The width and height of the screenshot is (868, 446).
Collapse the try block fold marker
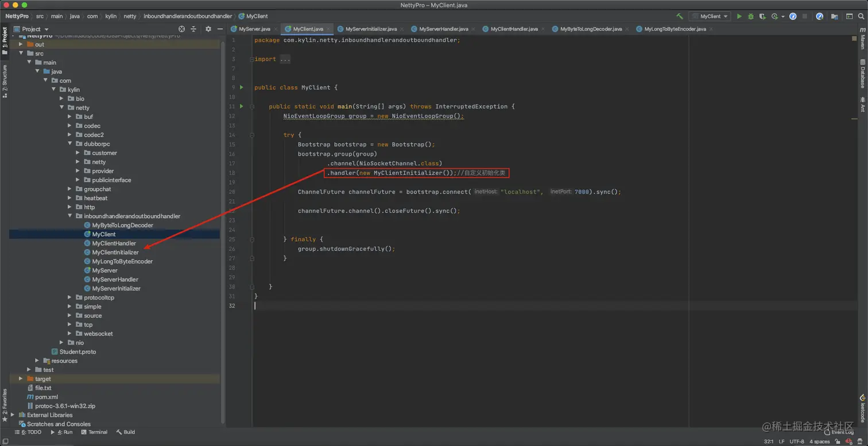point(251,135)
